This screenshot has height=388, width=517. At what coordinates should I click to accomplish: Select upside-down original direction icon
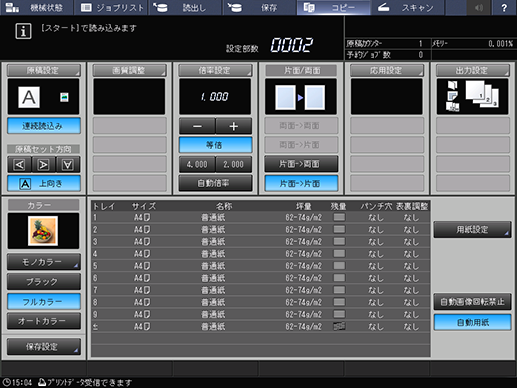coord(68,165)
